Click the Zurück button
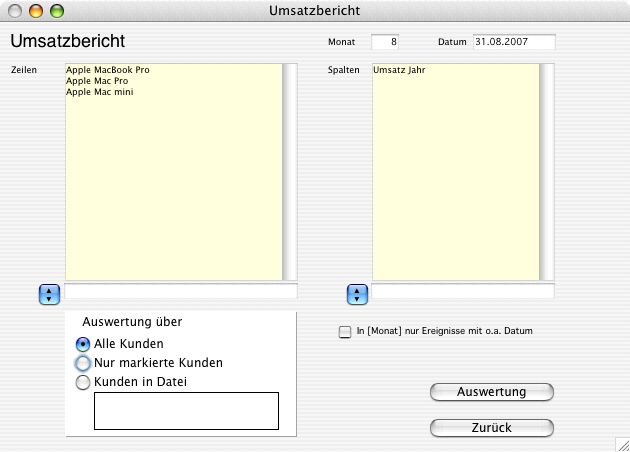 coord(491,428)
